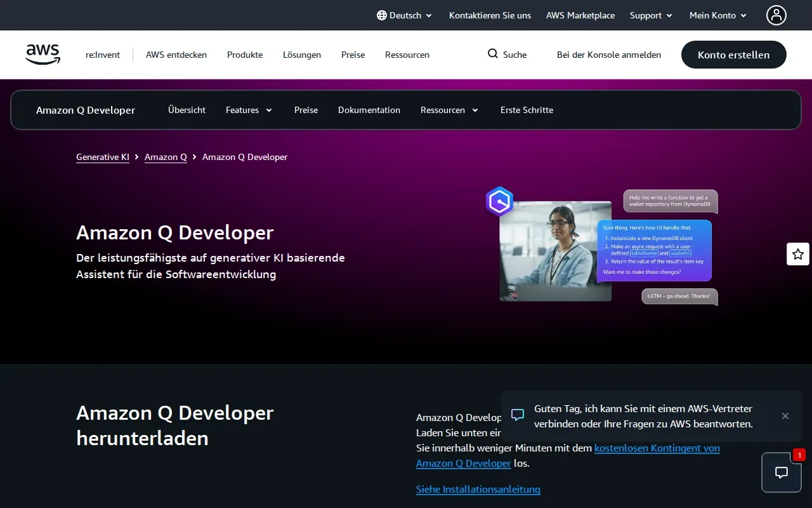This screenshot has height=508, width=812.
Task: Open the Lösungen menu
Action: [302, 55]
